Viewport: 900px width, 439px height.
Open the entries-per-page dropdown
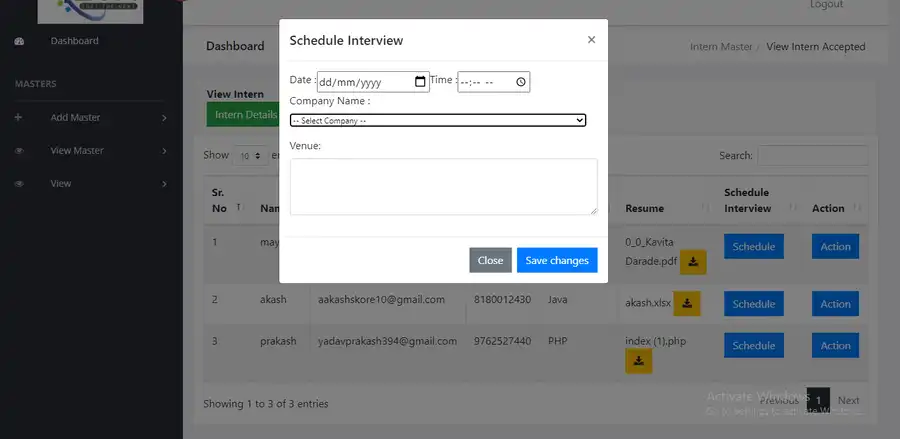[x=247, y=156]
